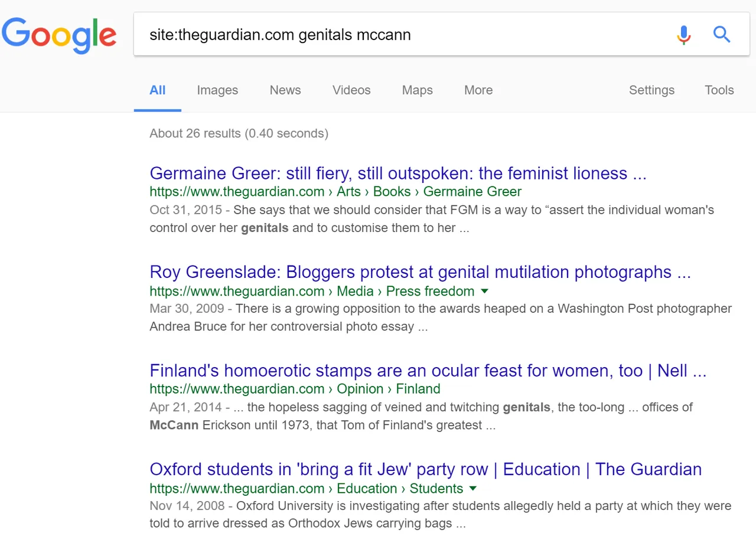Open Oxford students party row result
Viewport: 756px width, 540px height.
click(x=426, y=469)
